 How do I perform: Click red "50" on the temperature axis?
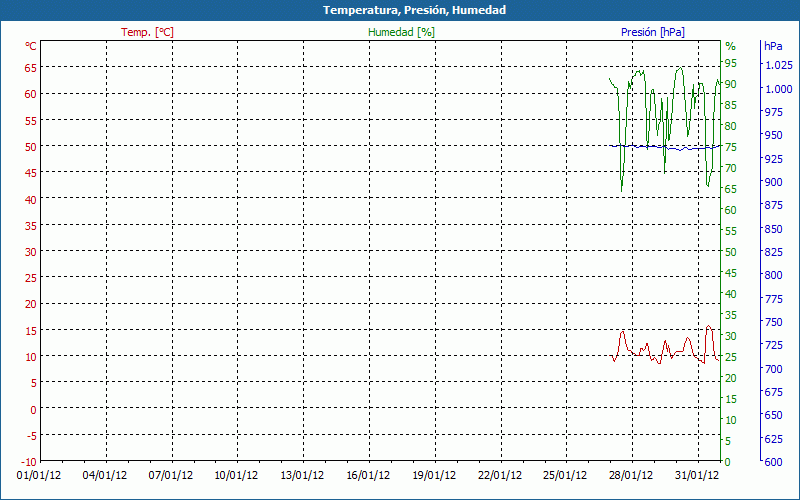point(31,147)
